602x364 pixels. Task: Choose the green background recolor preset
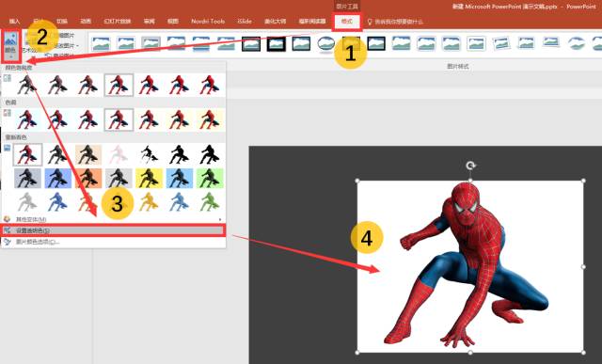coord(210,178)
